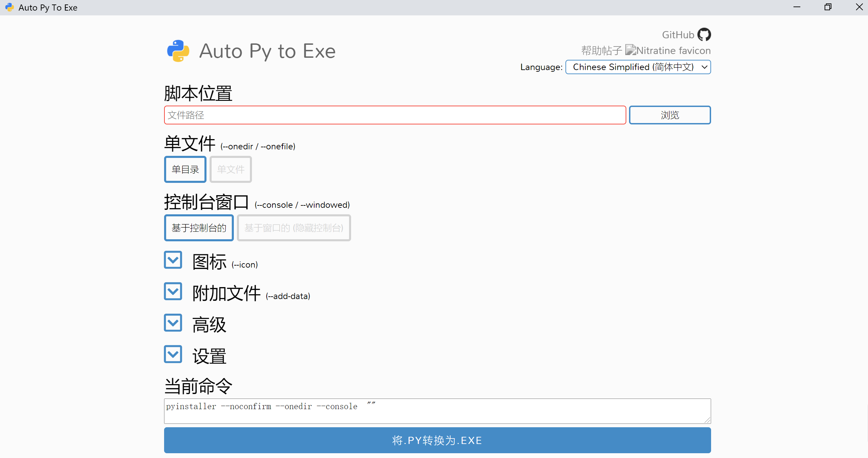Click the Python logo beside the app title
The image size is (868, 458).
177,51
